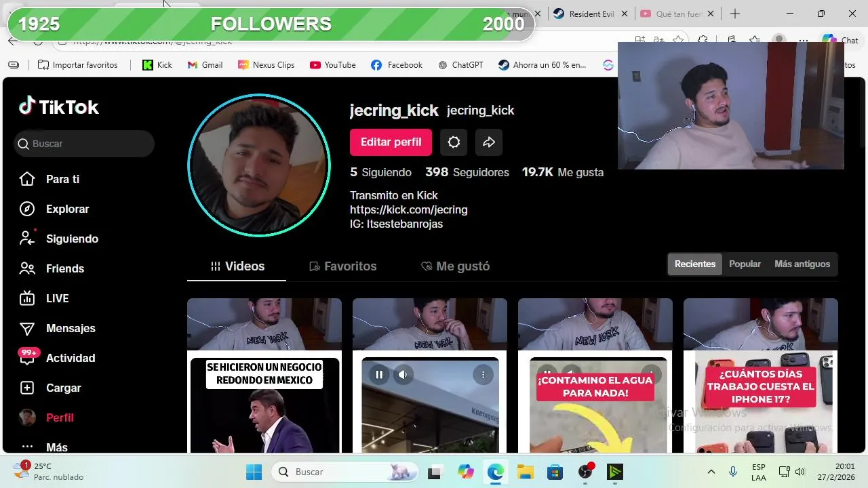This screenshot has width=868, height=488.
Task: Open the SE HICIERON UN NEGOCIO REDONDO video
Action: tap(264, 375)
